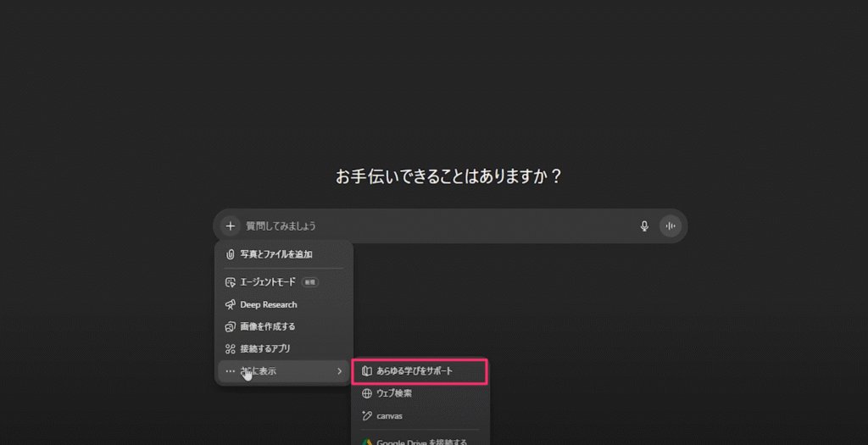Expand the chevron arrow on さらに表示 row
The width and height of the screenshot is (868, 445).
(x=339, y=371)
